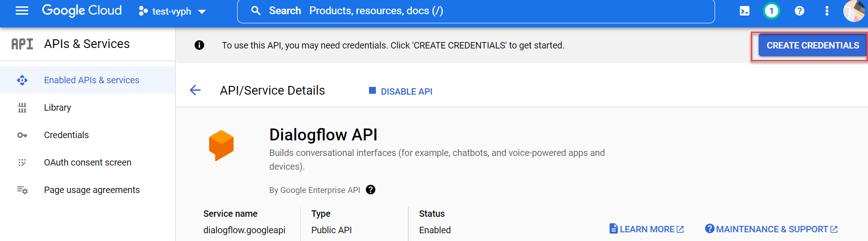
Task: Open the LEARN MORE link
Action: [646, 229]
